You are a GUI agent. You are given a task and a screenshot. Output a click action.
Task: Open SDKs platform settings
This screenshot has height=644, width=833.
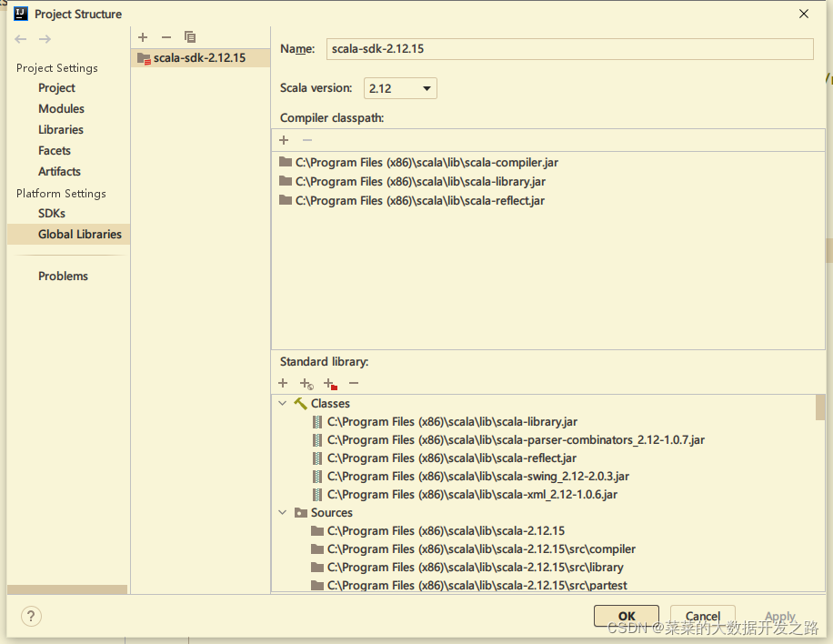(52, 213)
